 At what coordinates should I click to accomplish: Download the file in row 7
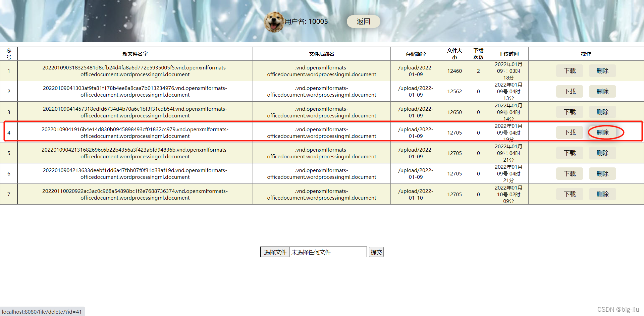pos(570,194)
